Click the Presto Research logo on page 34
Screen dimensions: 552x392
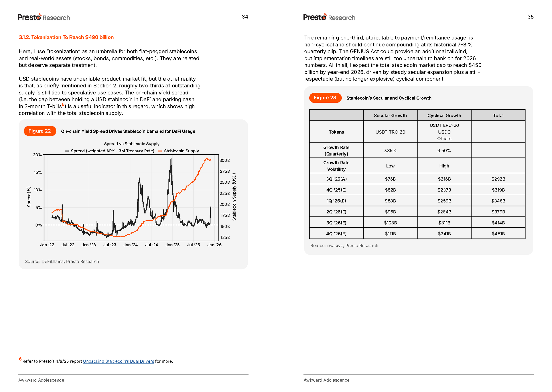44,17
